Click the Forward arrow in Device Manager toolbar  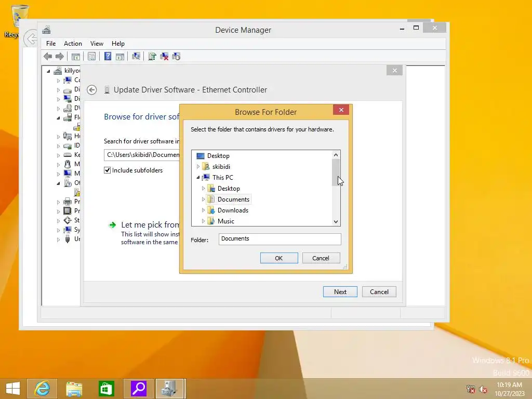click(60, 56)
